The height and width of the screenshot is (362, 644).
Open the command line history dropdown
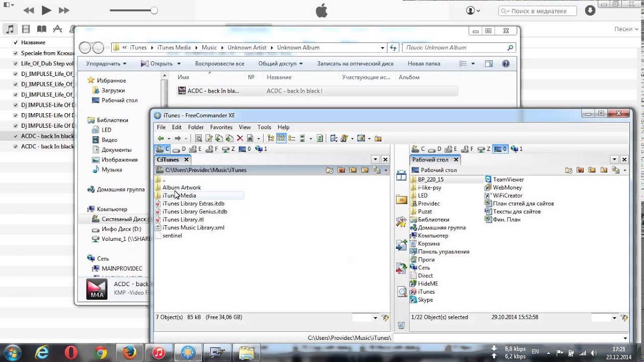pyautogui.click(x=625, y=338)
